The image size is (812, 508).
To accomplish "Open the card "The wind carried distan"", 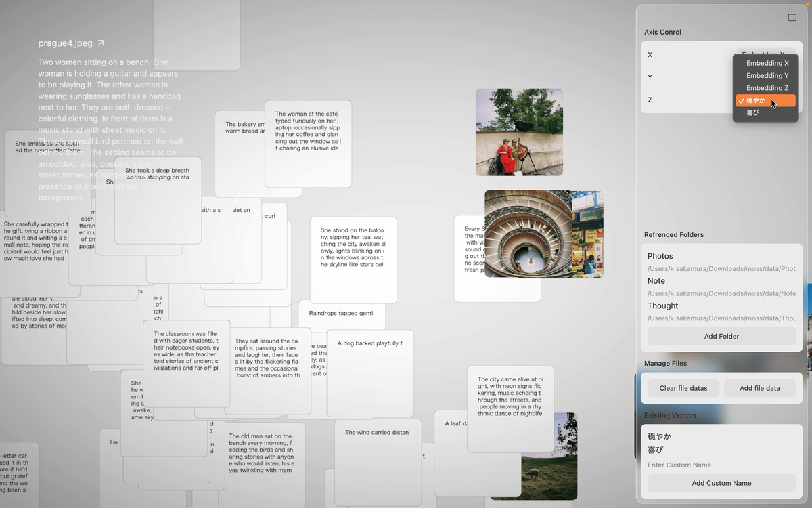I will tap(378, 462).
